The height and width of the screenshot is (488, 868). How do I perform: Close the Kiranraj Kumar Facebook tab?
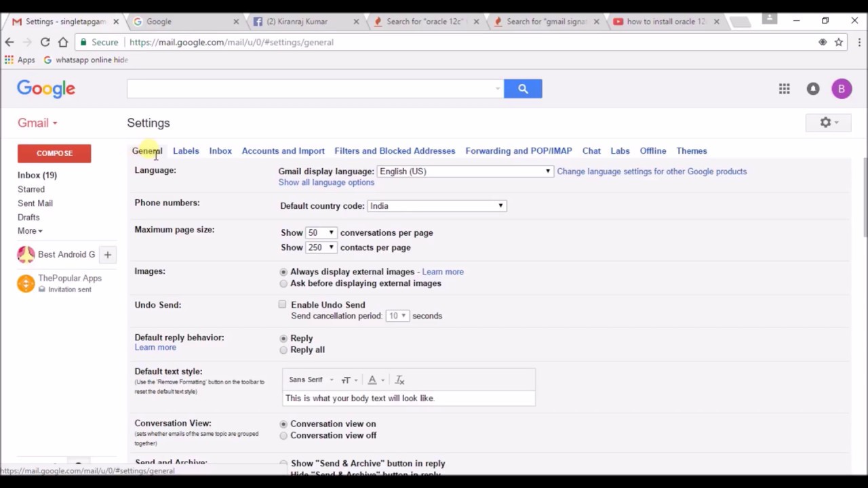click(356, 22)
